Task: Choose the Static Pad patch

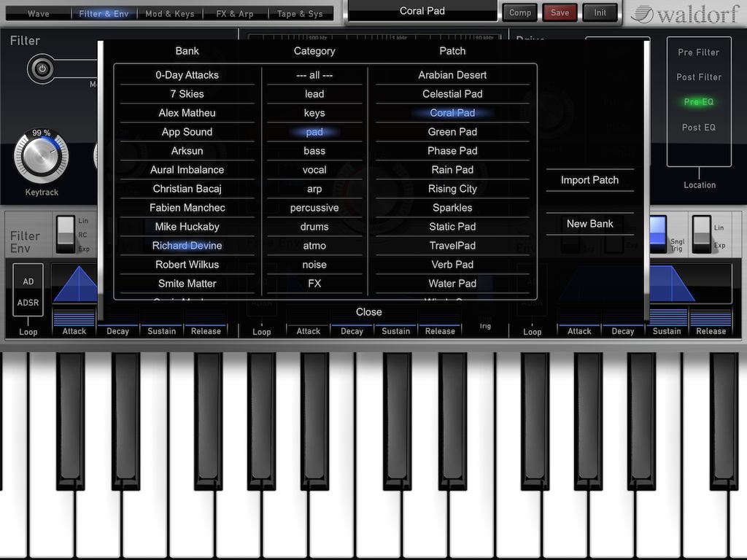Action: click(x=452, y=227)
